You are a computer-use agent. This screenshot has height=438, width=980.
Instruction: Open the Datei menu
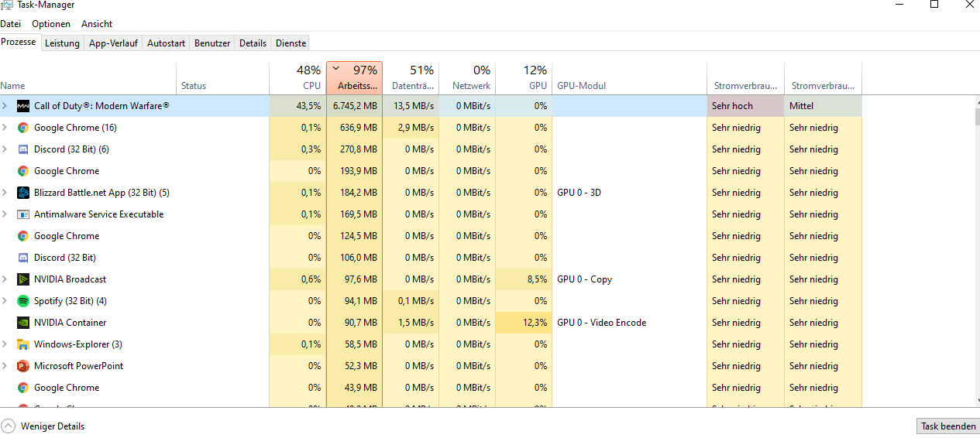[11, 24]
